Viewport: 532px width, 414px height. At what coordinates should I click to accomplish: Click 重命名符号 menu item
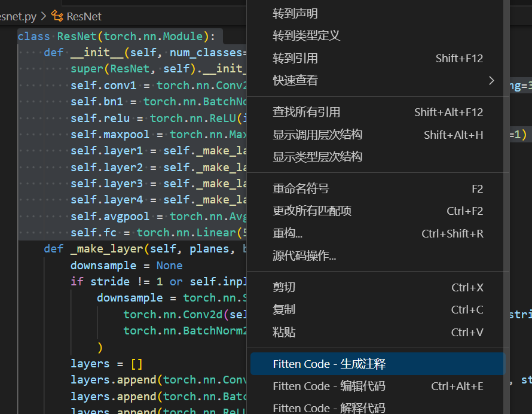click(301, 189)
